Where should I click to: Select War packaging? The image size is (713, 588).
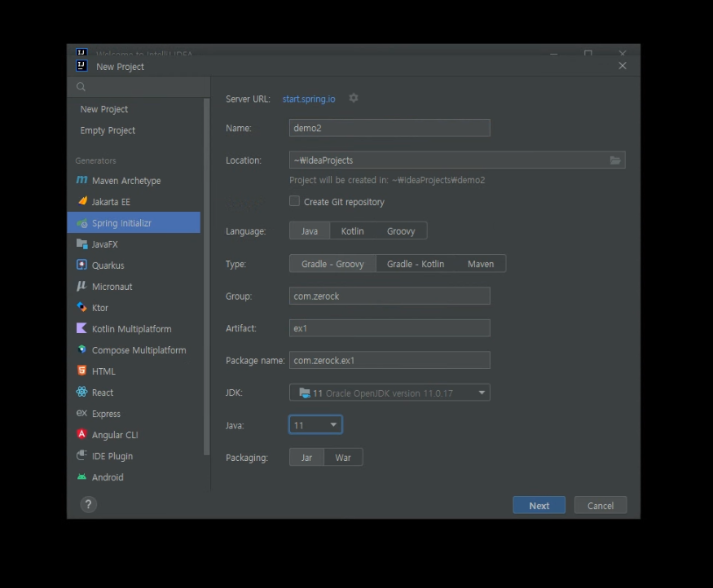[x=343, y=457]
